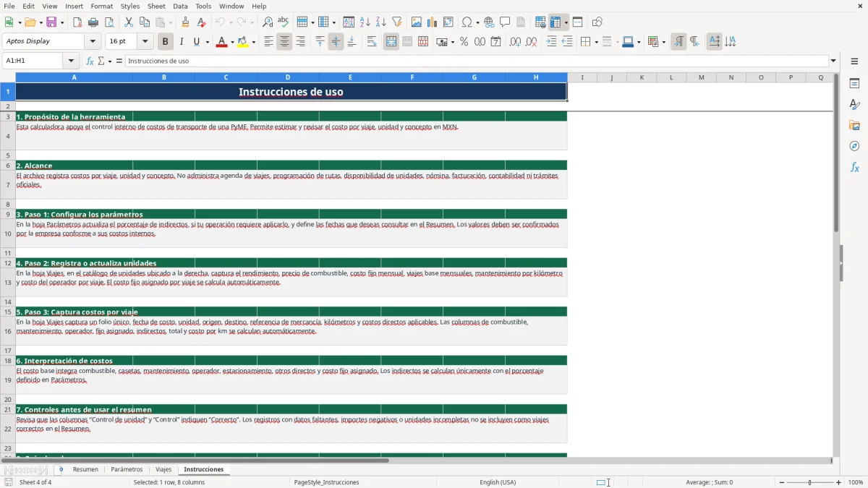
Task: Open the Sheet menu
Action: (156, 6)
